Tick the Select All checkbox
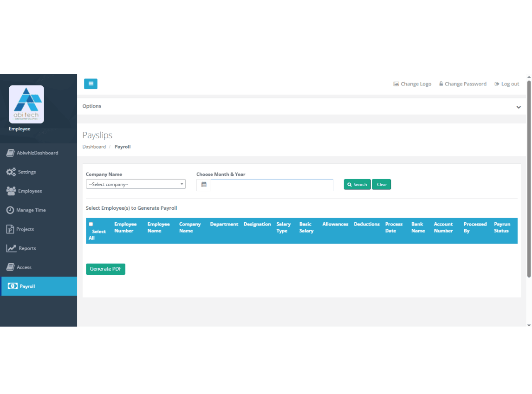The height and width of the screenshot is (394, 532). point(91,224)
